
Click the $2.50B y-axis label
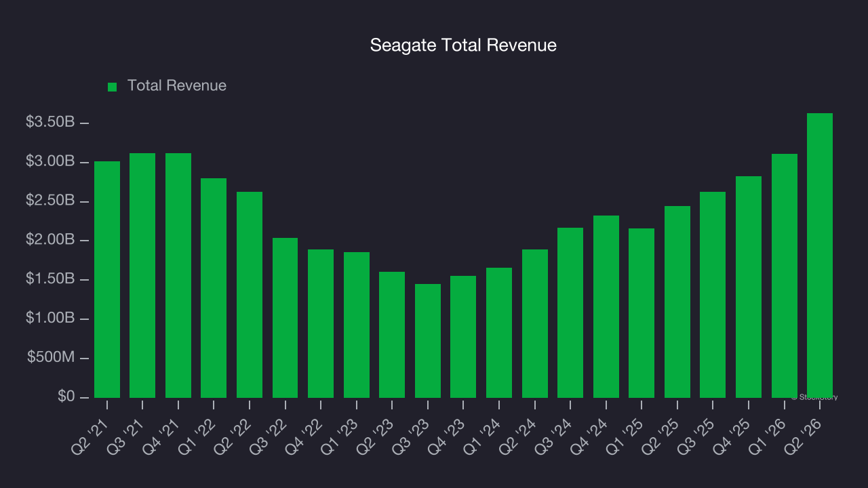(50, 201)
